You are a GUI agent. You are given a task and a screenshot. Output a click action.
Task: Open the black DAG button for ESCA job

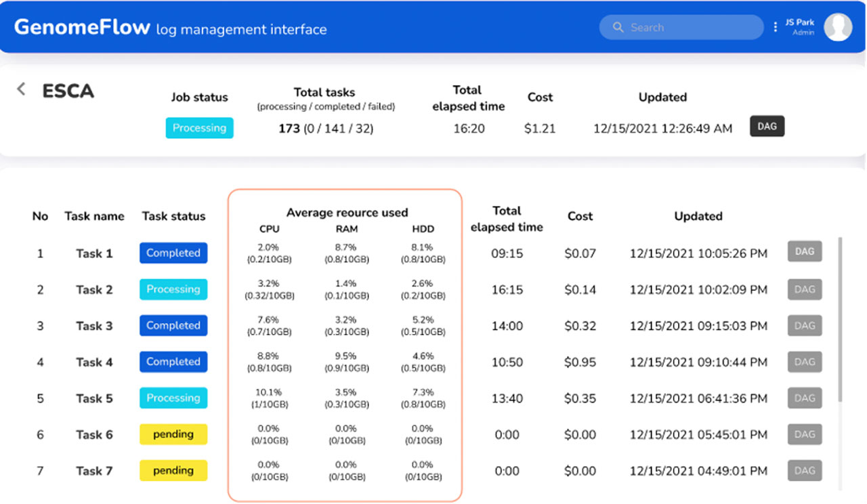click(x=767, y=127)
